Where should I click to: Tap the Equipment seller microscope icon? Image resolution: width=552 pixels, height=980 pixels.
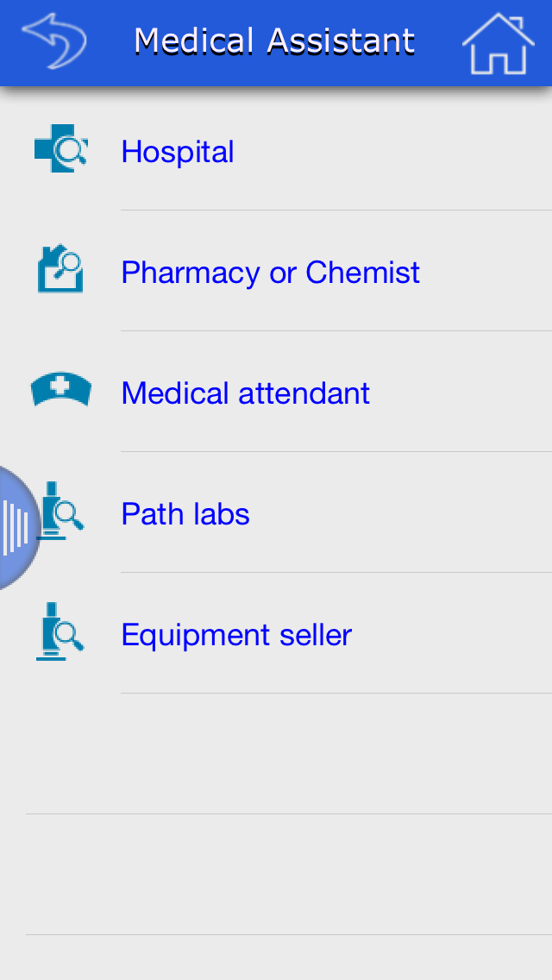click(60, 631)
